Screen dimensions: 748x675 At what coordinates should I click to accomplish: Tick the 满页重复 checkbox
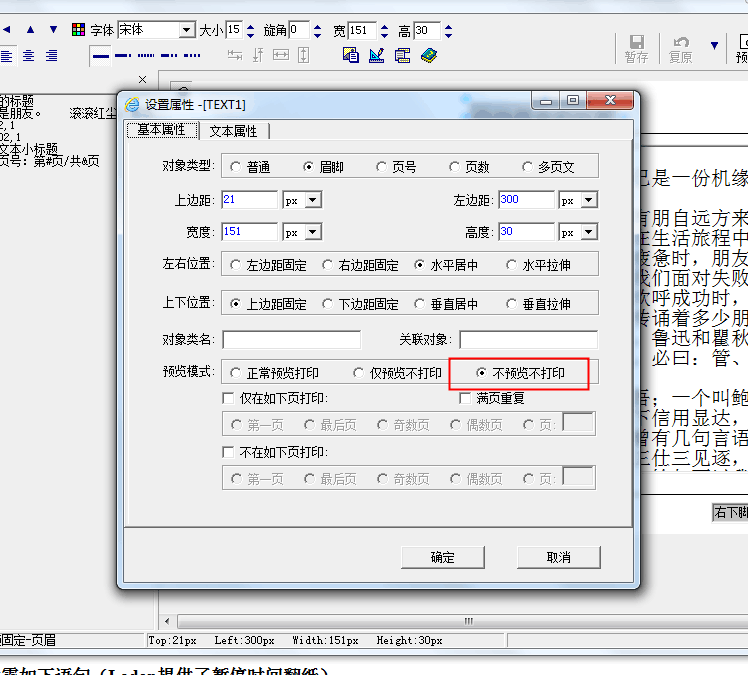pyautogui.click(x=465, y=398)
